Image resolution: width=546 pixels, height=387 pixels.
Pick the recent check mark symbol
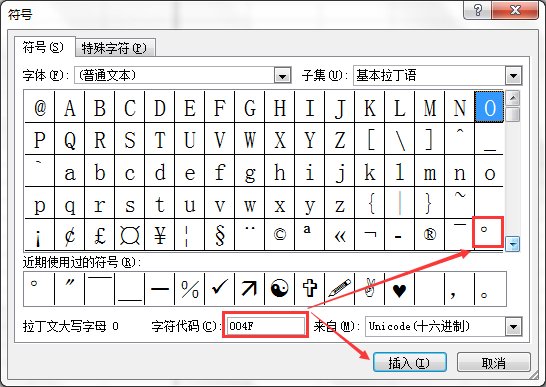pos(220,289)
